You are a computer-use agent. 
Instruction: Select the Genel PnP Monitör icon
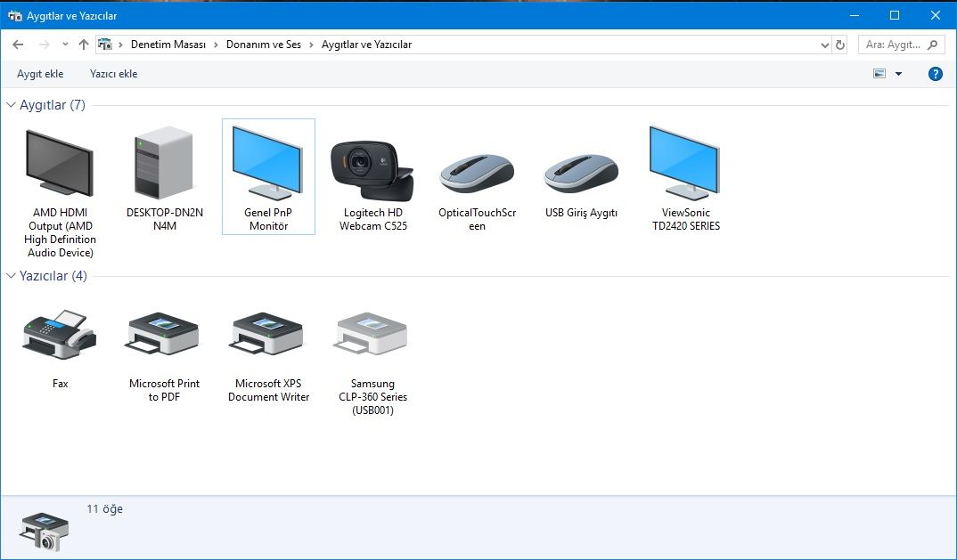[268, 163]
